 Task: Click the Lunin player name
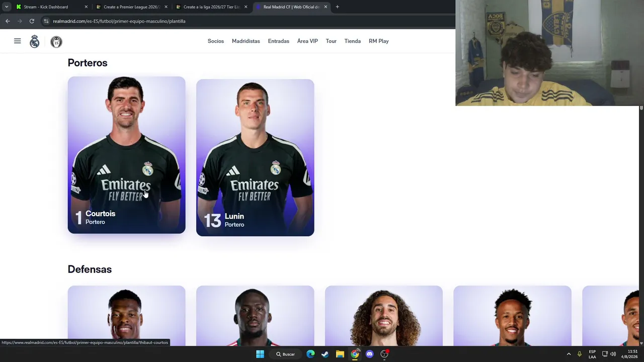234,216
